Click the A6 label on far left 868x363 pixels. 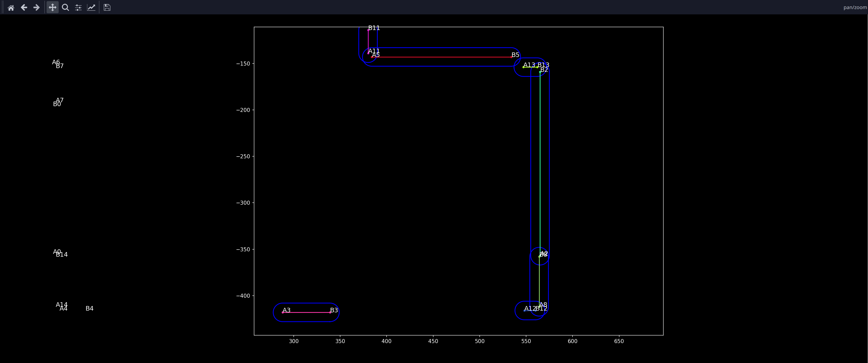[x=56, y=62]
